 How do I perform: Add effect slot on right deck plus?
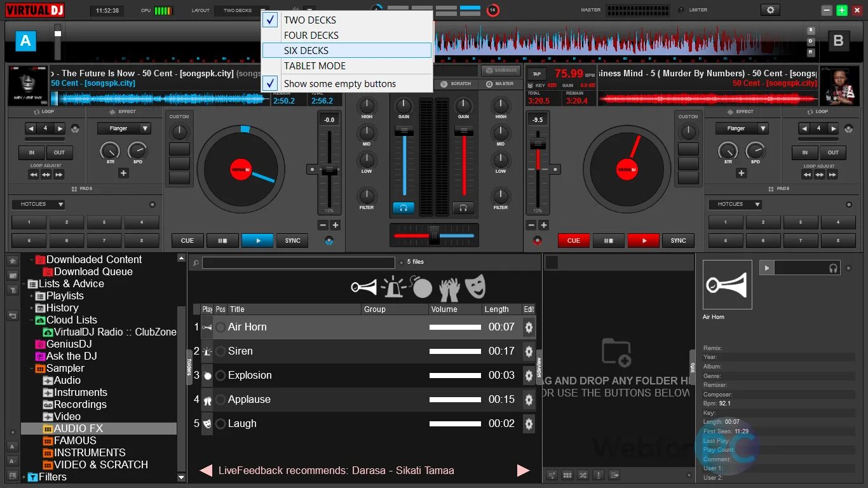click(x=741, y=173)
